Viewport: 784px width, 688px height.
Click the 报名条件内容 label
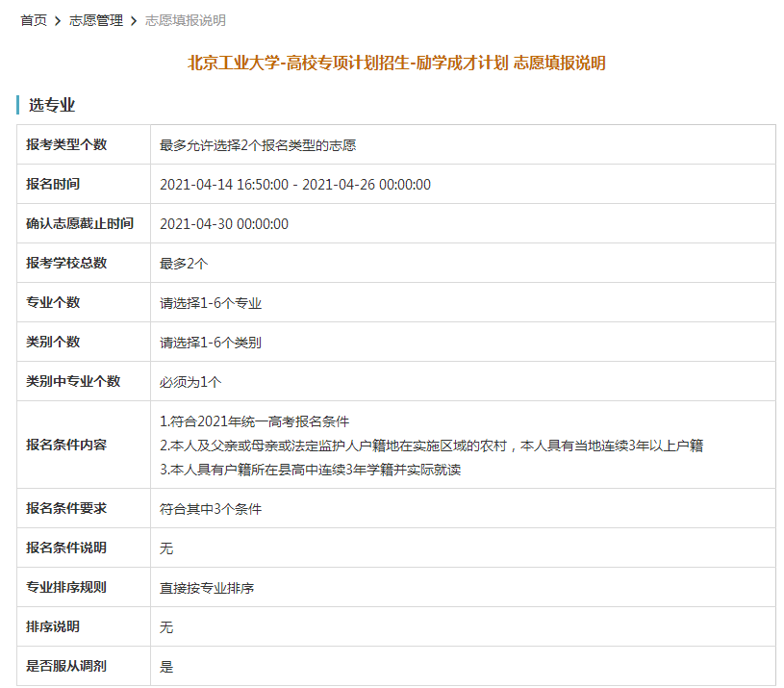tap(66, 445)
